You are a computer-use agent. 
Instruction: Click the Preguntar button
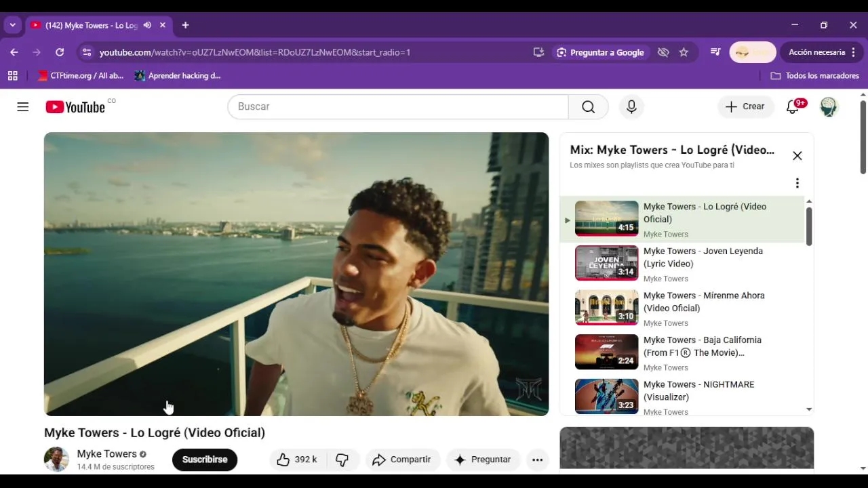click(x=483, y=460)
